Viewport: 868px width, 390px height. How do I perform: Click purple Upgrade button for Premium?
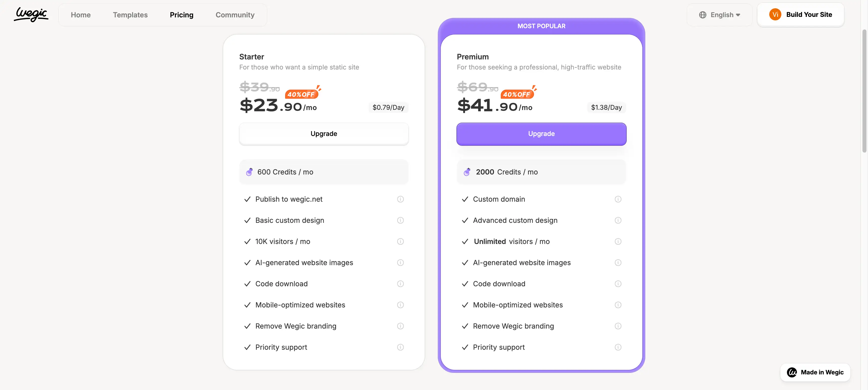click(541, 134)
